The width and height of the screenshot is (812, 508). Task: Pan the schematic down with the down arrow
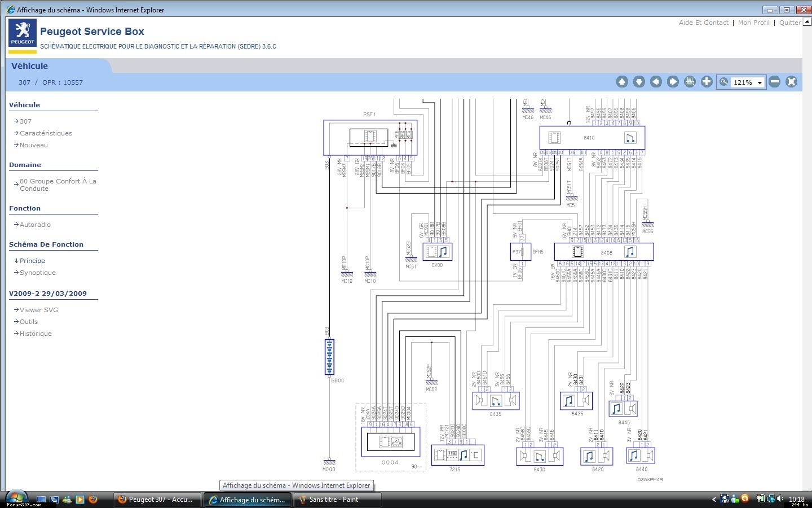tap(639, 82)
